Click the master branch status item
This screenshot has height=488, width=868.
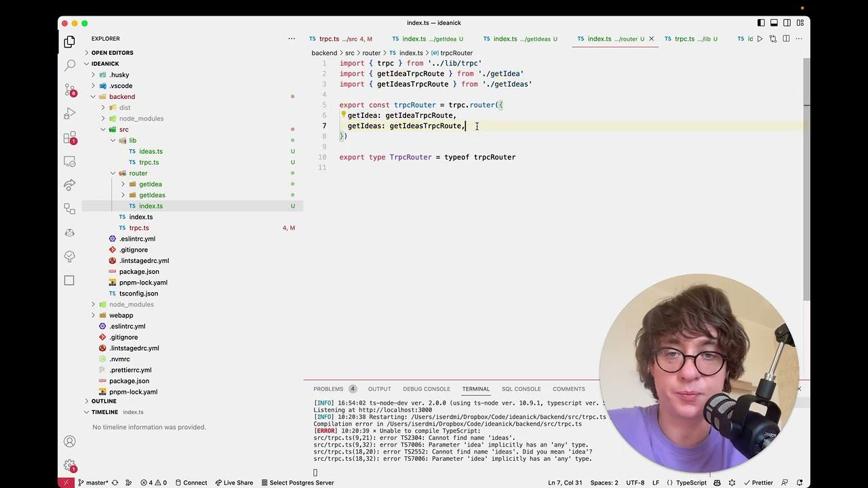[93, 483]
